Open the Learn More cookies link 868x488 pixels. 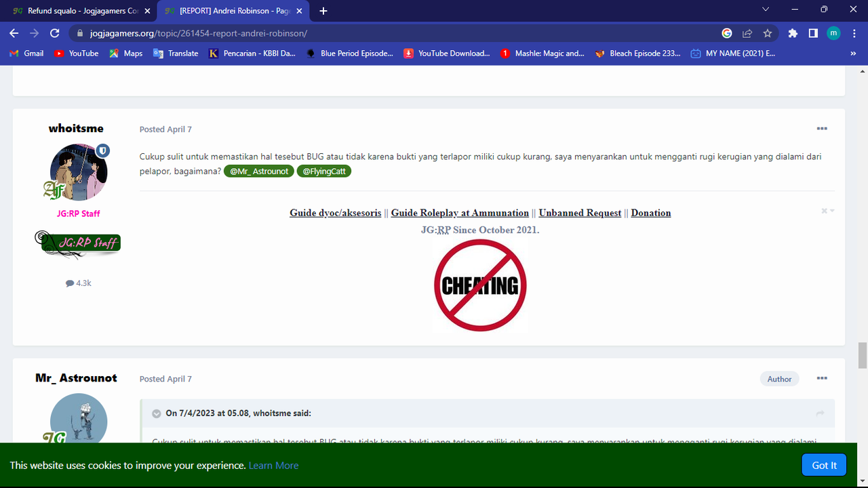(x=273, y=466)
